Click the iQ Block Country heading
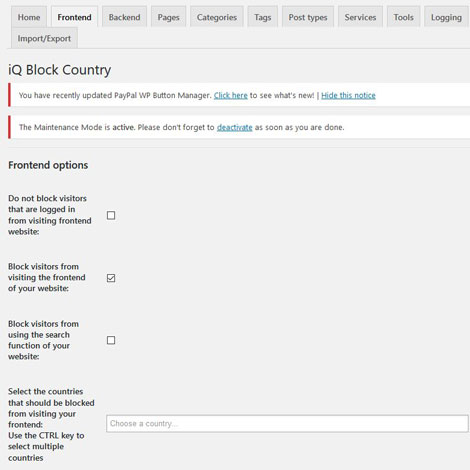Viewport: 470px width, 470px height. coord(60,70)
